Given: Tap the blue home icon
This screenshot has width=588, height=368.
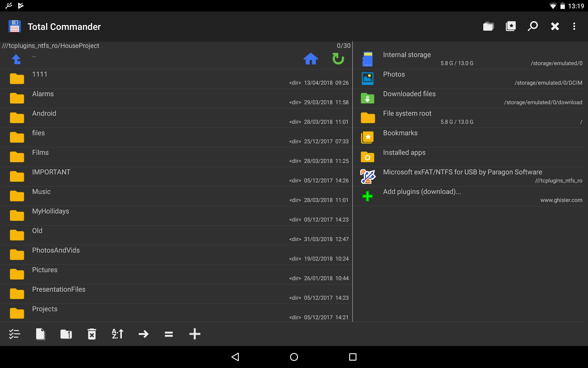Looking at the screenshot, I should 311,59.
